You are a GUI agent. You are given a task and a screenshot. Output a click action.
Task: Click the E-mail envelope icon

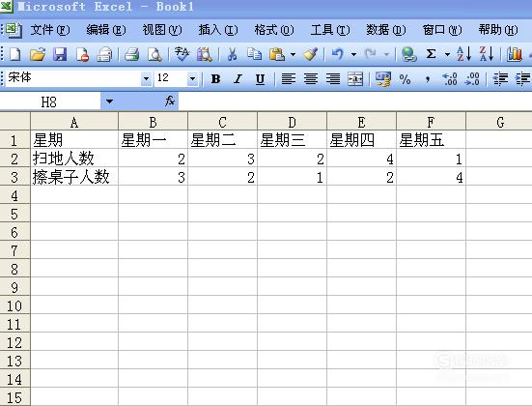tap(104, 54)
